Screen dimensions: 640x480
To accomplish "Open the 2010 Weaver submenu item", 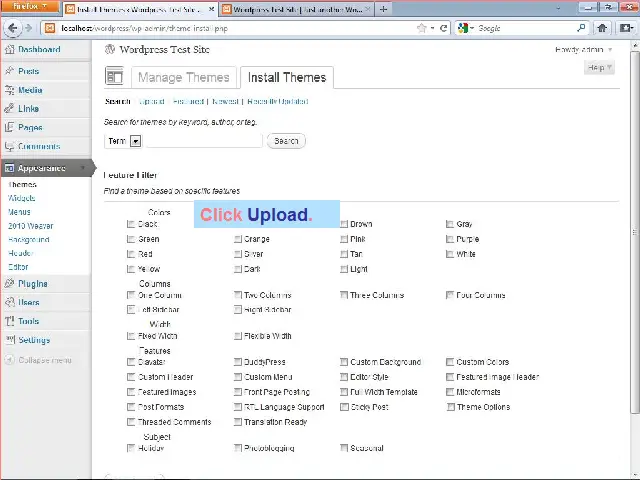I will click(x=31, y=226).
